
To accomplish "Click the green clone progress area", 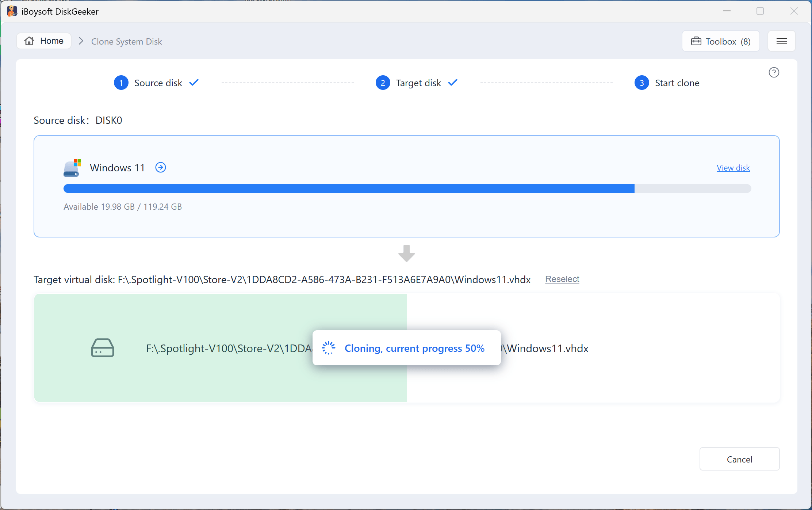I will pyautogui.click(x=220, y=348).
